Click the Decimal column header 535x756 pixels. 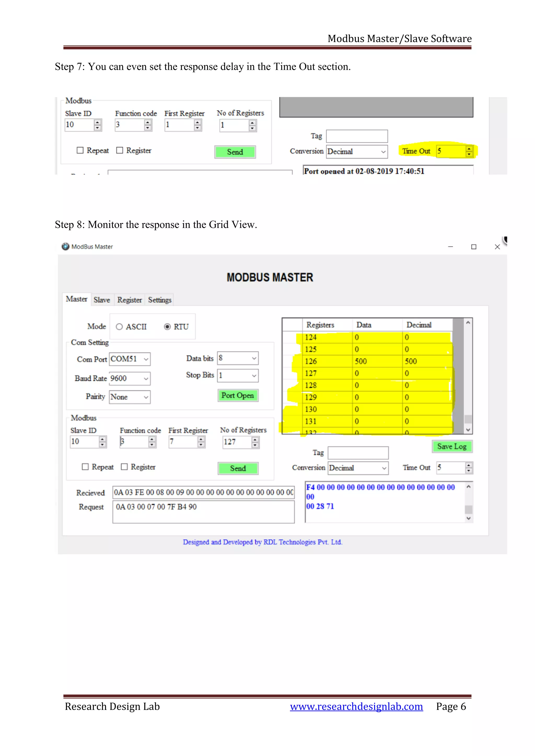click(x=427, y=325)
